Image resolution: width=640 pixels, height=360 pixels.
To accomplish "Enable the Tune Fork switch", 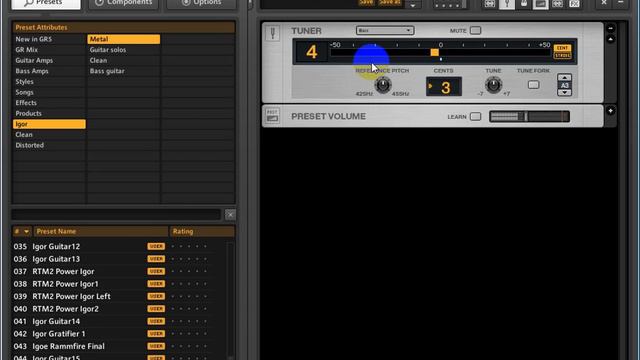I will 533,85.
